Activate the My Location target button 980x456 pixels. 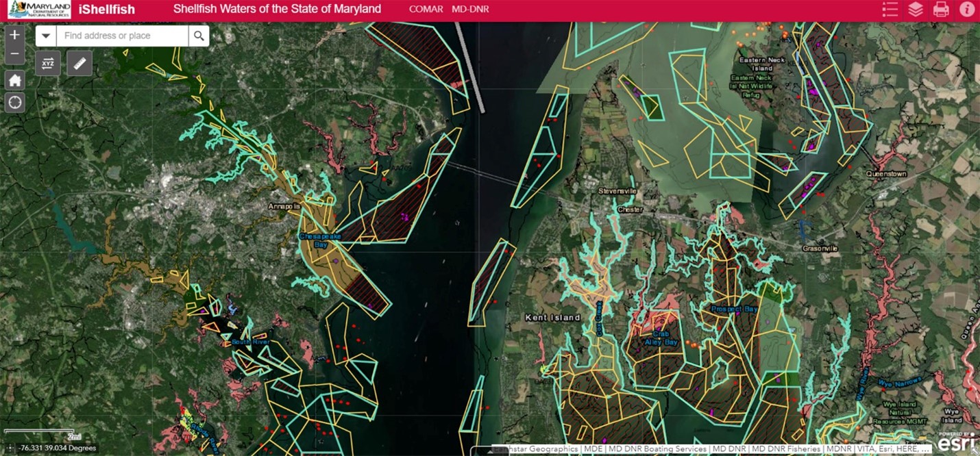(14, 103)
